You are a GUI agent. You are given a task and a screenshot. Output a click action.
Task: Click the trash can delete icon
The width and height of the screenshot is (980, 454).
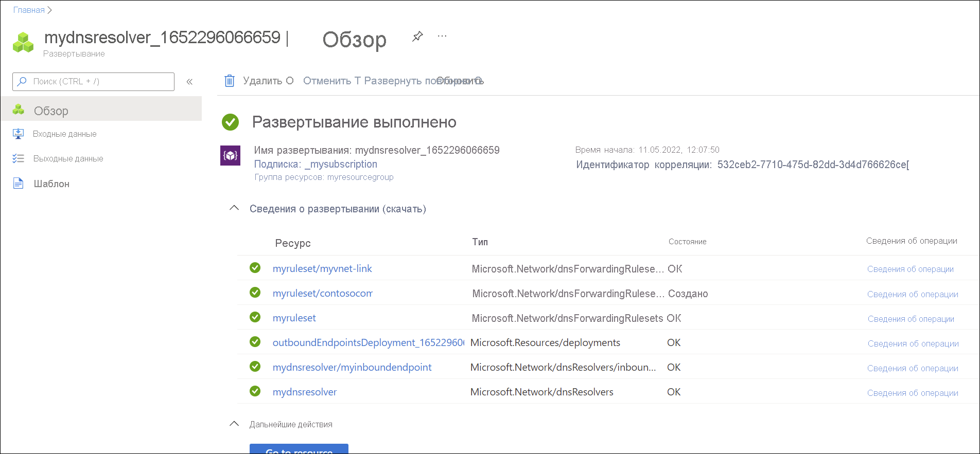pos(230,81)
